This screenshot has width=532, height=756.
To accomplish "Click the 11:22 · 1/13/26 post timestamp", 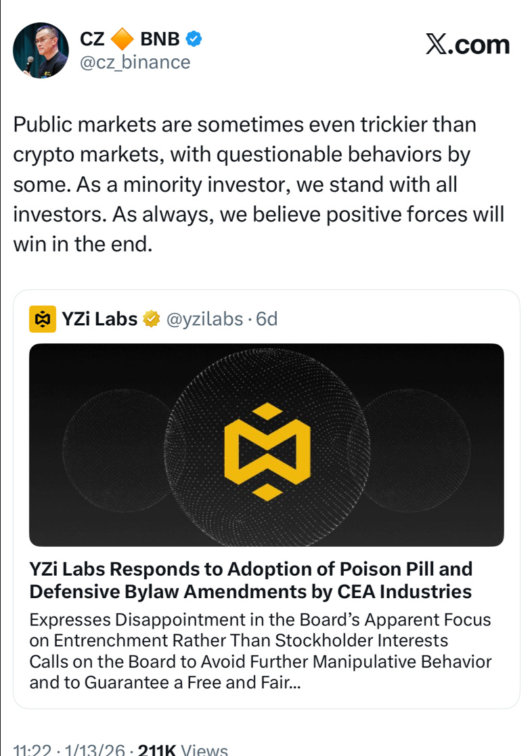I will pos(69,749).
